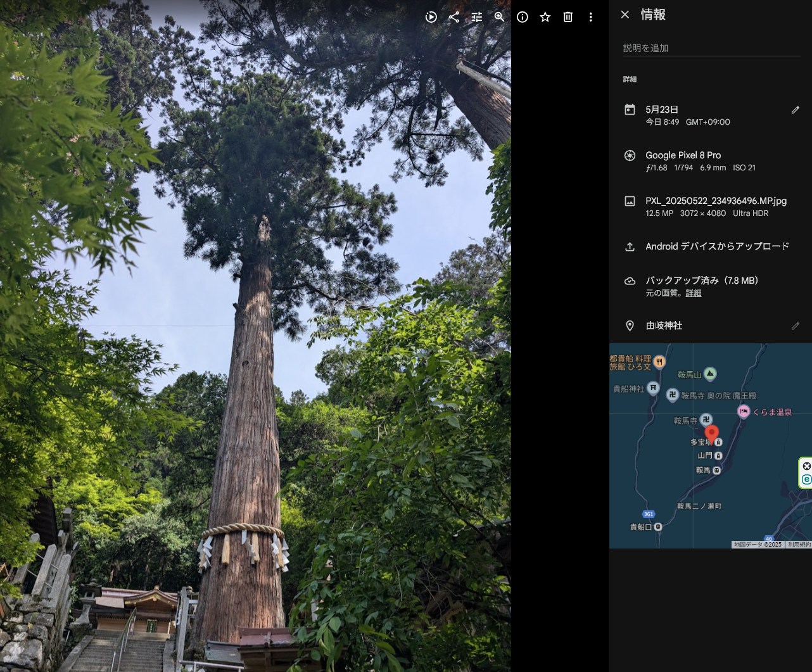Delete photo using trash icon
Image resolution: width=812 pixels, height=672 pixels.
[x=568, y=17]
